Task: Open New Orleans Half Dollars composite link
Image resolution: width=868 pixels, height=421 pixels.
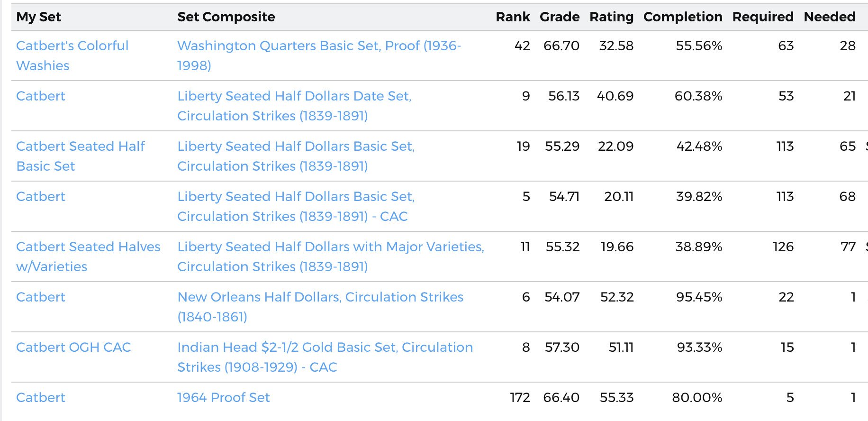Action: [x=320, y=307]
